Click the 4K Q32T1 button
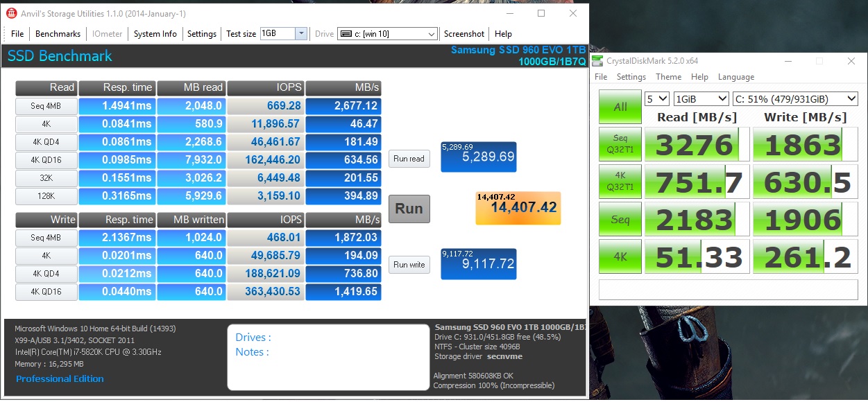868x402 pixels. [x=620, y=182]
